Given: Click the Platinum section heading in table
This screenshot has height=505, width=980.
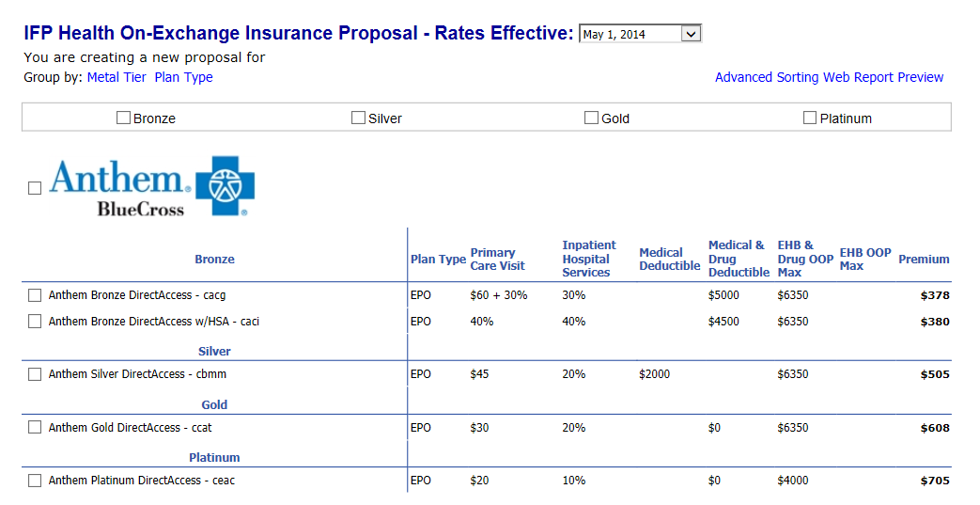Looking at the screenshot, I should pos(214,457).
